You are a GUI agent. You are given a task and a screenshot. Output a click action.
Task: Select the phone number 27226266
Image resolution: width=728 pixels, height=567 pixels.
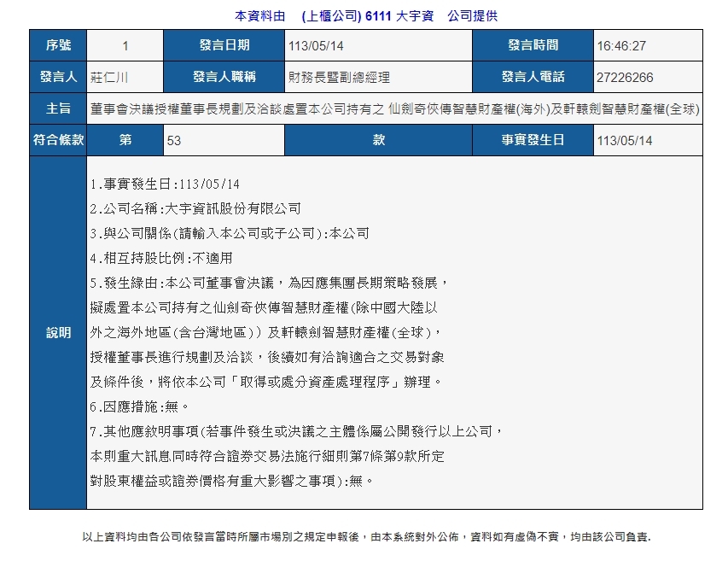pyautogui.click(x=625, y=77)
